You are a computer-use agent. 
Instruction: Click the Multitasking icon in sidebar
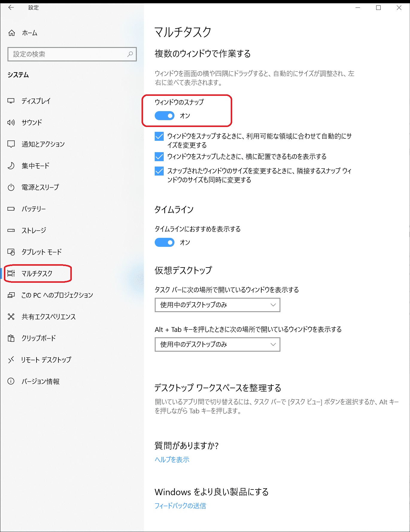[x=11, y=273]
